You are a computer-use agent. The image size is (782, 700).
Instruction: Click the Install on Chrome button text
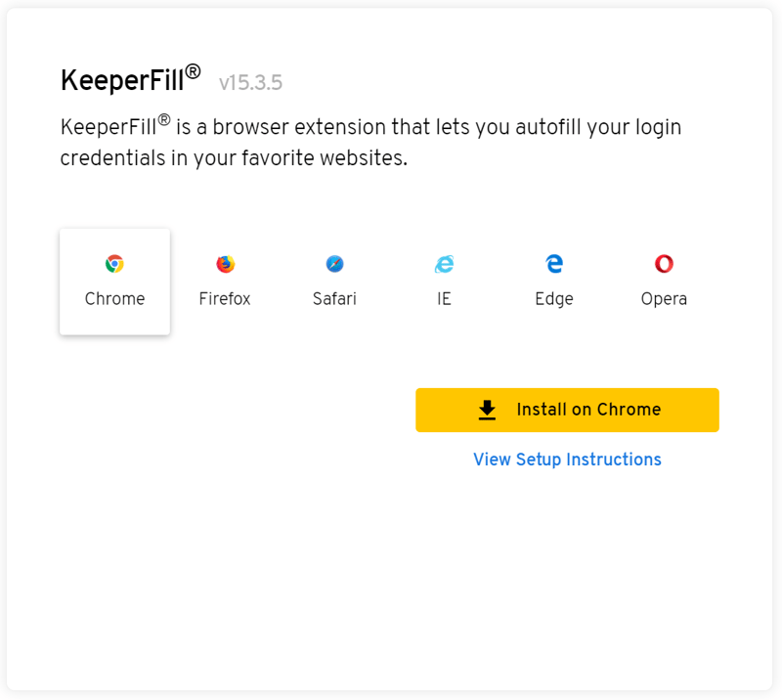pos(588,410)
